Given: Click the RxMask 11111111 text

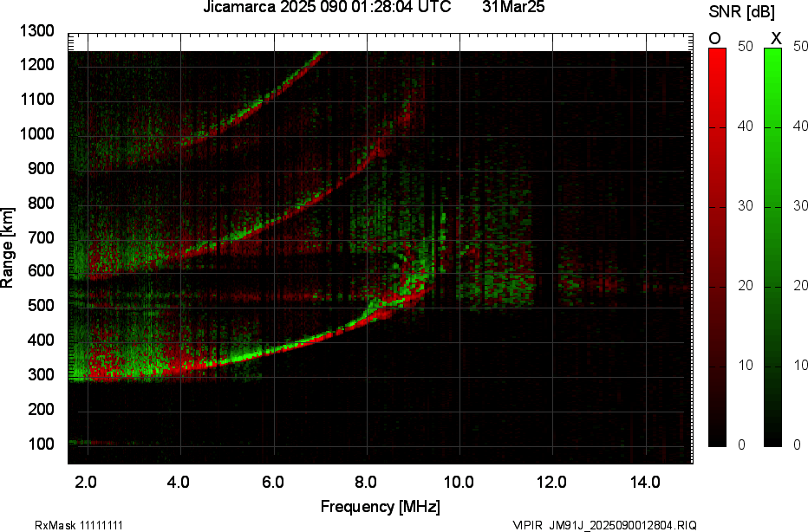Looking at the screenshot, I should click(79, 525).
